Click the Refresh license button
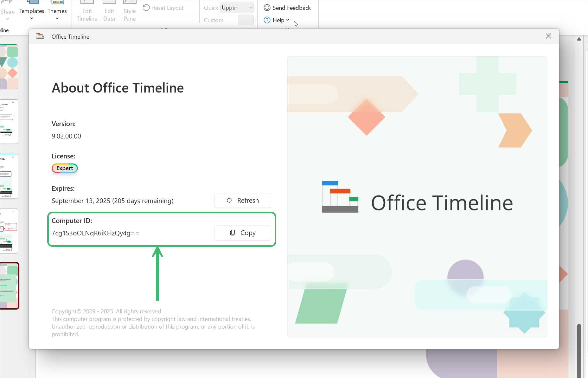 (243, 201)
